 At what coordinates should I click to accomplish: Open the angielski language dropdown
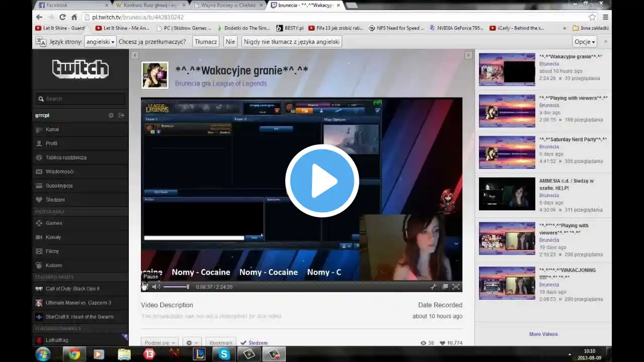click(101, 42)
